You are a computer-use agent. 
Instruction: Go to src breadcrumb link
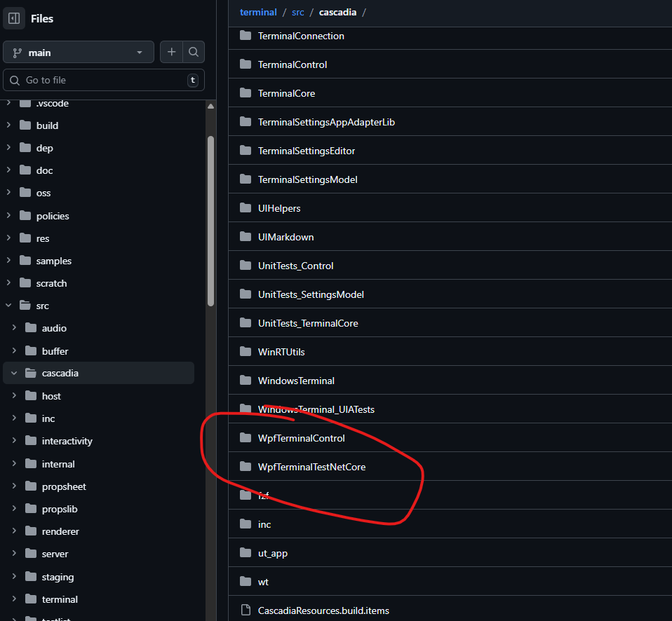298,12
